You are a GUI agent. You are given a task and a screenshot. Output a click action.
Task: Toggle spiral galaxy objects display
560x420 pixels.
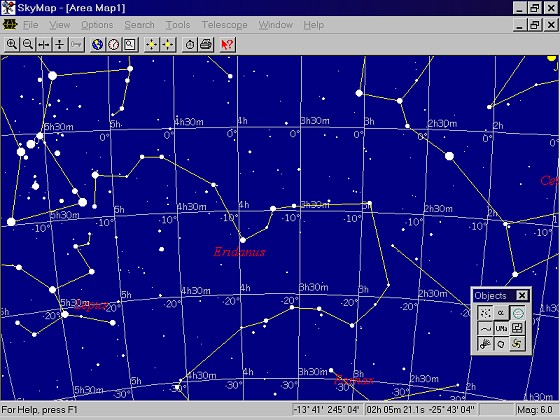tap(518, 344)
